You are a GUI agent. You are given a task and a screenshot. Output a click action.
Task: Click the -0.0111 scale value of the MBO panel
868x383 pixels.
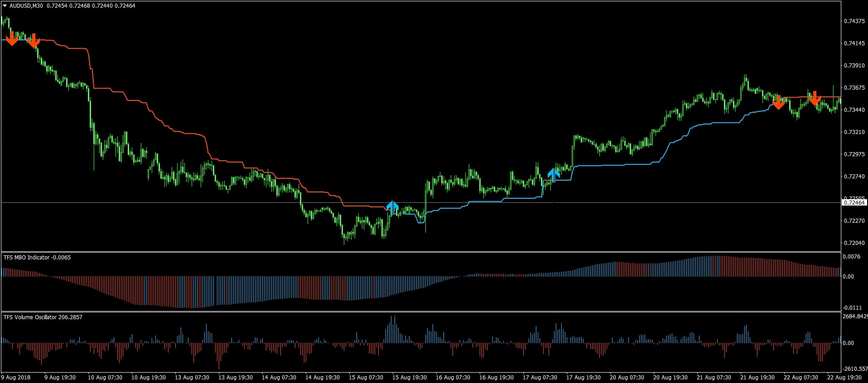tap(852, 308)
